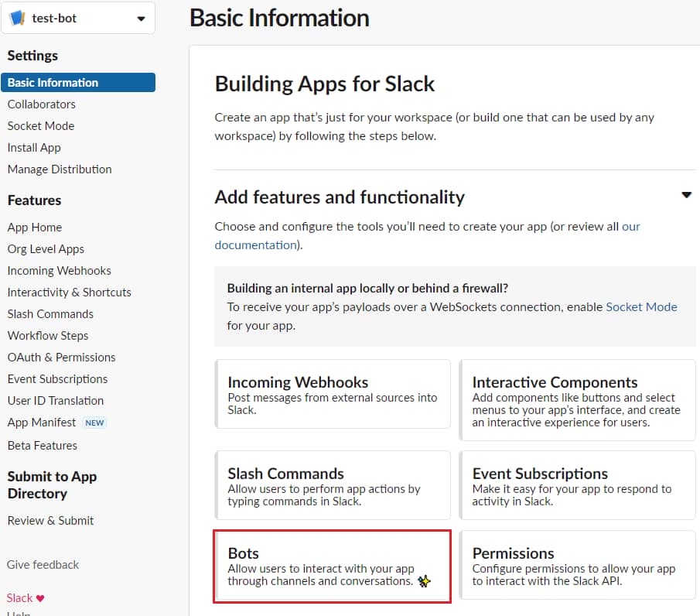Click the Give feedback link

pyautogui.click(x=43, y=565)
